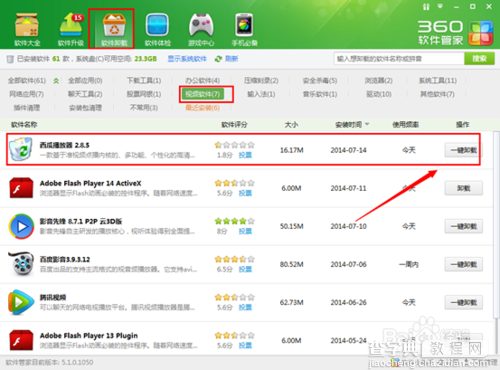Select the 聊天工具(2) category
This screenshot has width=500, height=370.
click(x=85, y=94)
